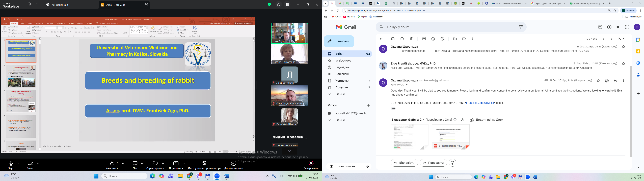This screenshot has height=181, width=644.
Task: Click the Zoom Chat (Чат) icon
Action: tap(135, 164)
